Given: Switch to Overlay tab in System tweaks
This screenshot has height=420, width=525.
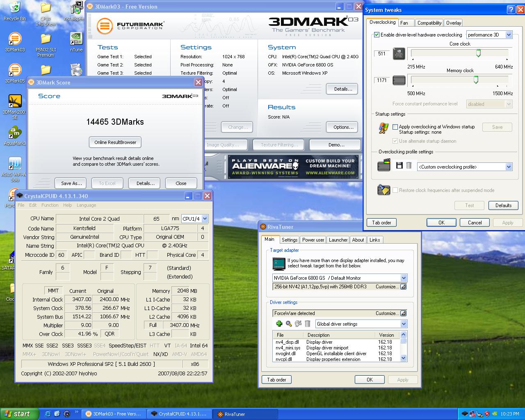Looking at the screenshot, I should [x=454, y=23].
